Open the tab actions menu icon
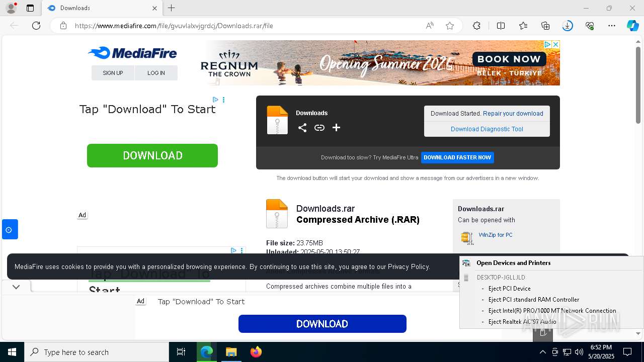Image resolution: width=644 pixels, height=362 pixels. (30, 8)
